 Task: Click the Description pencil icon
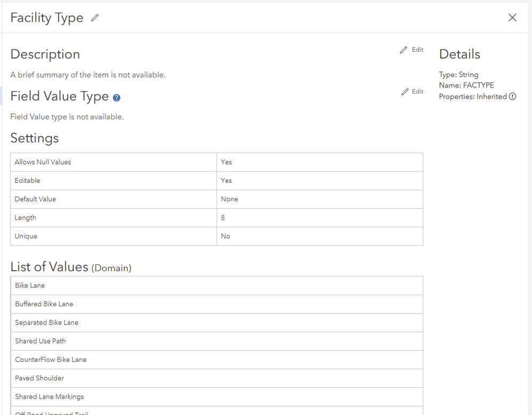click(x=404, y=50)
